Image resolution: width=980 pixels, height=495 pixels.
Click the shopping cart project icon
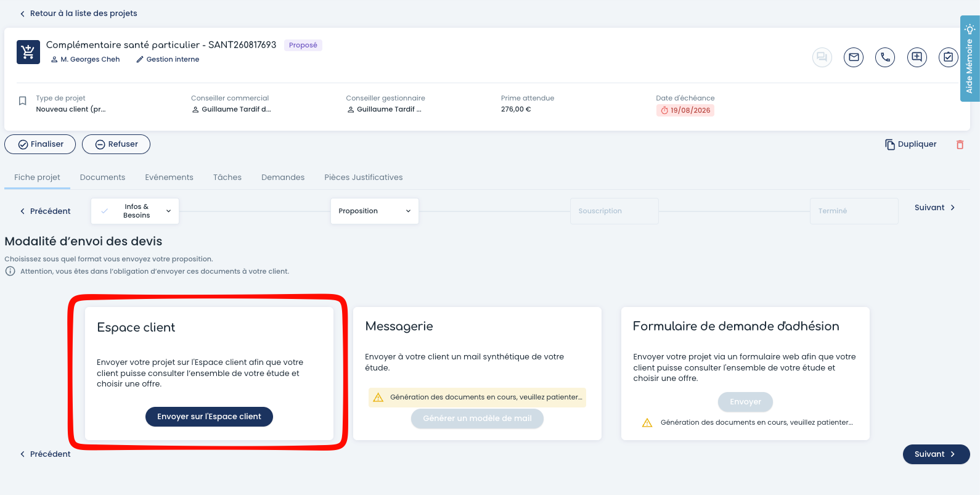pos(28,52)
